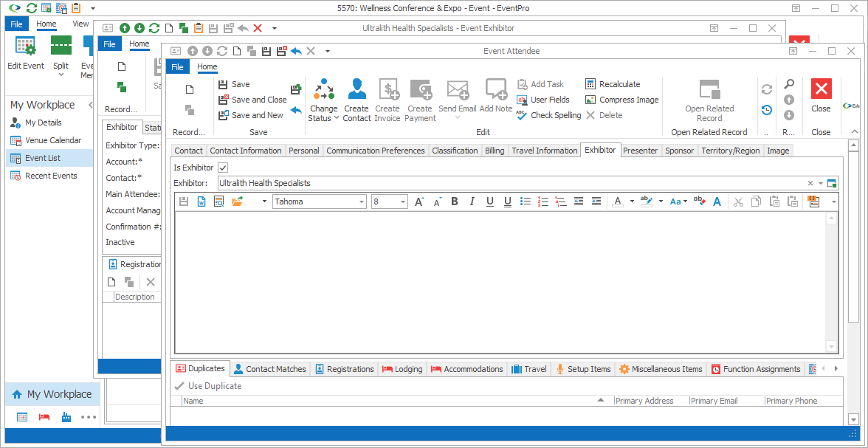Click the shrink font icon
The image size is (868, 448).
(437, 202)
